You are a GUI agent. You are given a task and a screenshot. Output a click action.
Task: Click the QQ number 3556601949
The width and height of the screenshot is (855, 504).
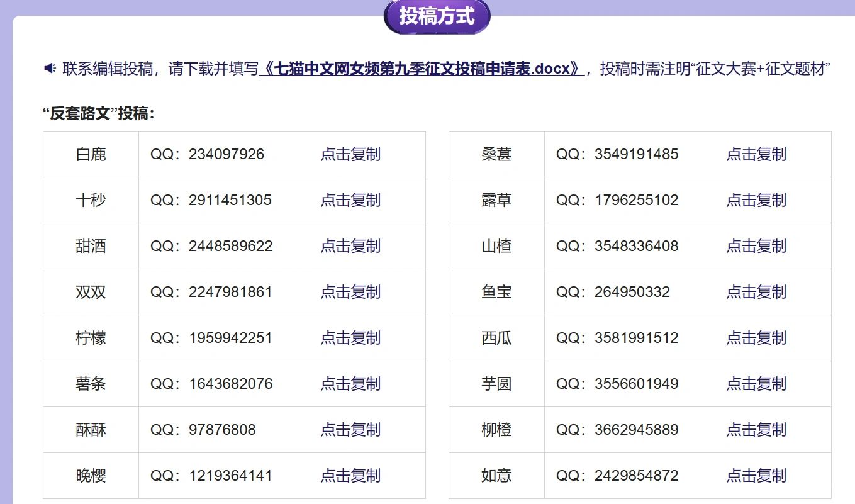pyautogui.click(x=637, y=384)
